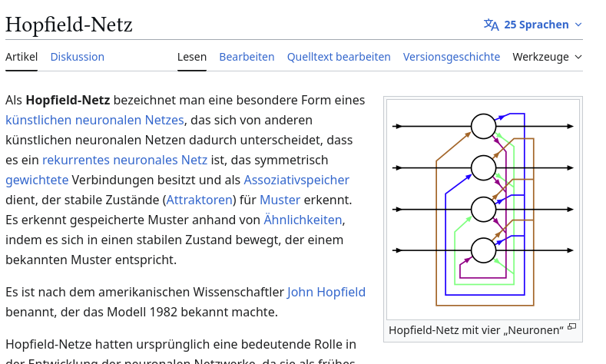The height and width of the screenshot is (364, 606).
Task: Open the Quelltext bearbeiten tab
Action: pyautogui.click(x=339, y=57)
